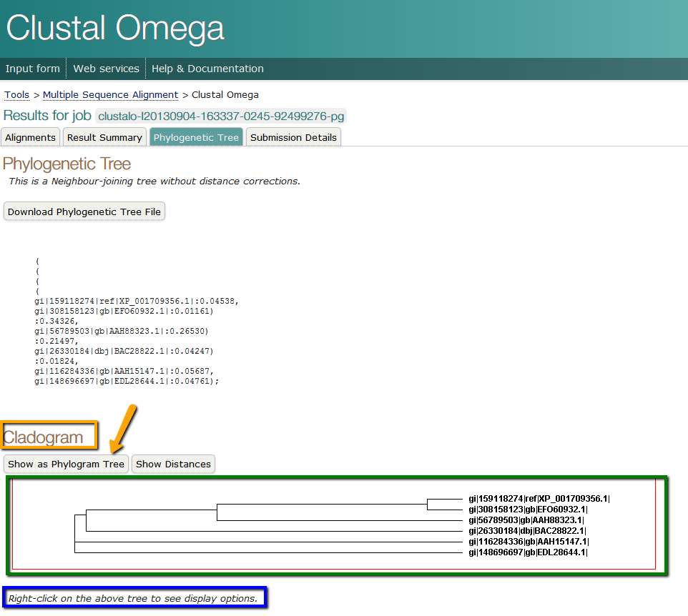Click the Show Distances button
688x616 pixels.
click(173, 464)
